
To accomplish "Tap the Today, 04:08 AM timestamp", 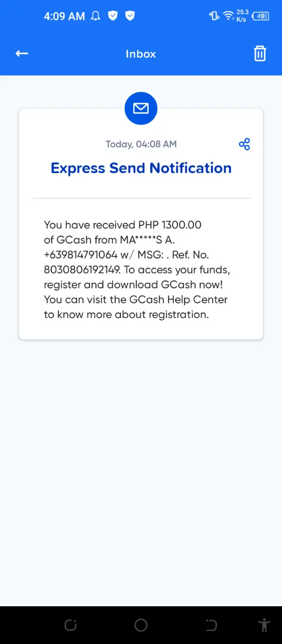I will [141, 144].
